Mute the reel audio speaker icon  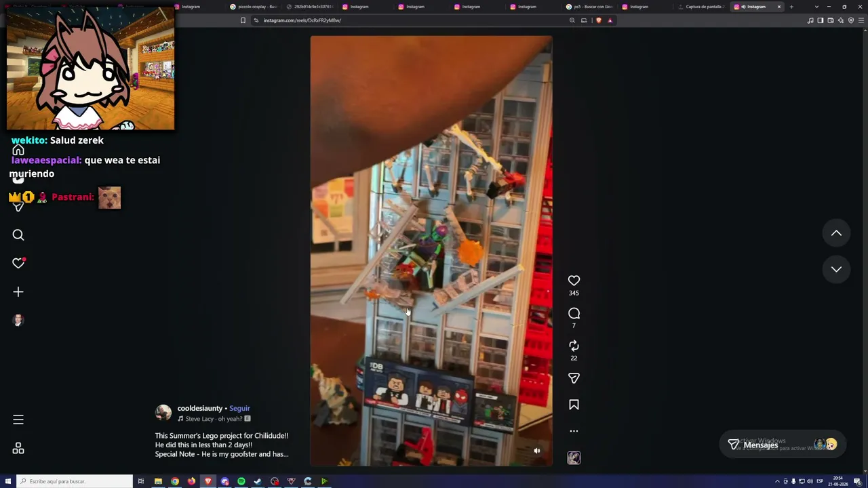(x=536, y=451)
